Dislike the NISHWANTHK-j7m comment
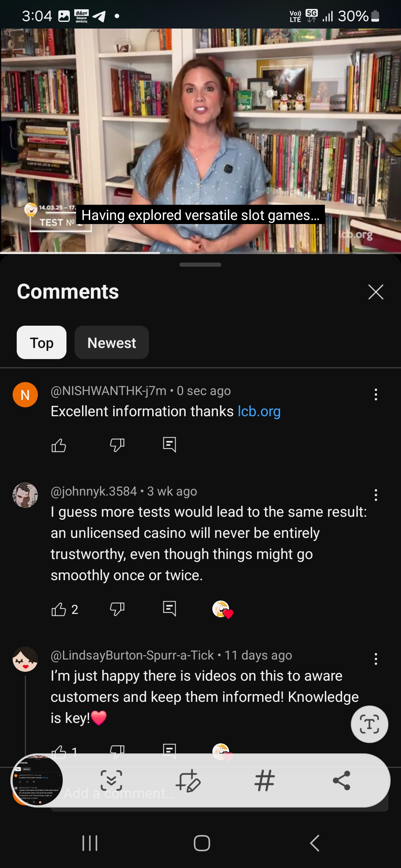 click(x=117, y=445)
